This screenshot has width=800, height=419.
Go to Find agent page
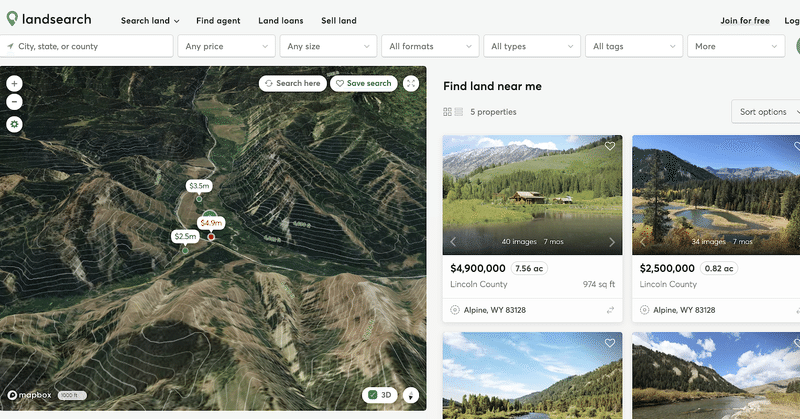[218, 21]
